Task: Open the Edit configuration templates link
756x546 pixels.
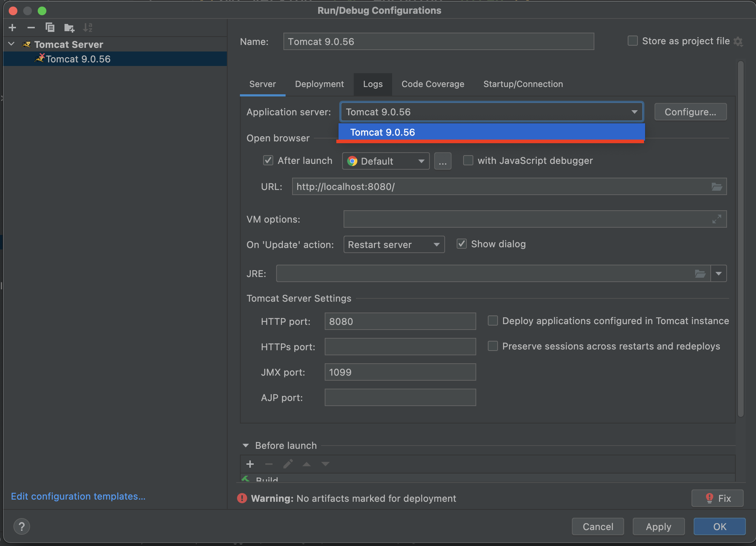Action: pos(78,496)
